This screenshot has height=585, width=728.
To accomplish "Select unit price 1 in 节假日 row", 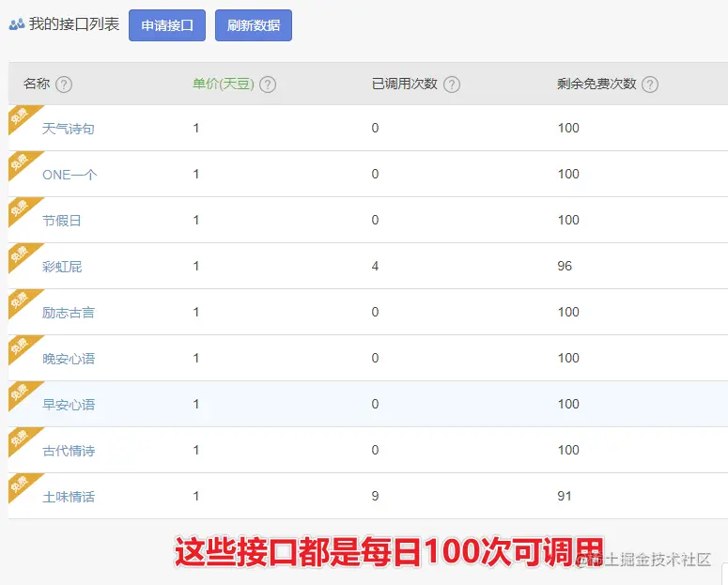I will coord(196,220).
